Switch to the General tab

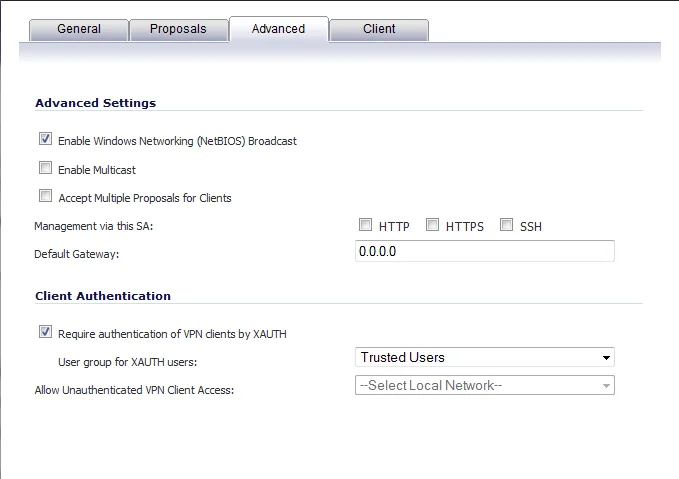(79, 29)
